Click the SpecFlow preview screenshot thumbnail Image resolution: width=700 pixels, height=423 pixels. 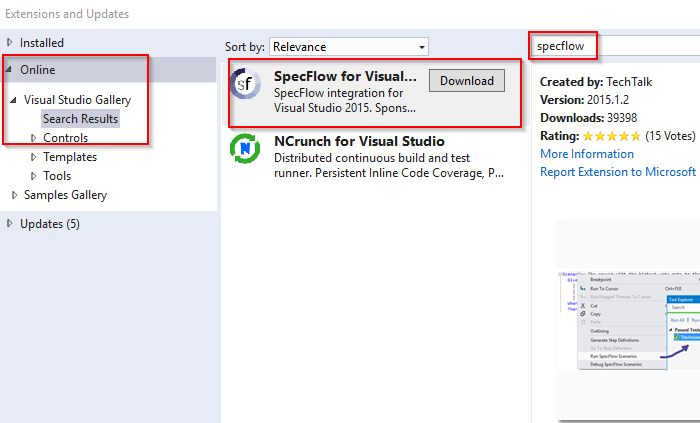pyautogui.click(x=629, y=319)
